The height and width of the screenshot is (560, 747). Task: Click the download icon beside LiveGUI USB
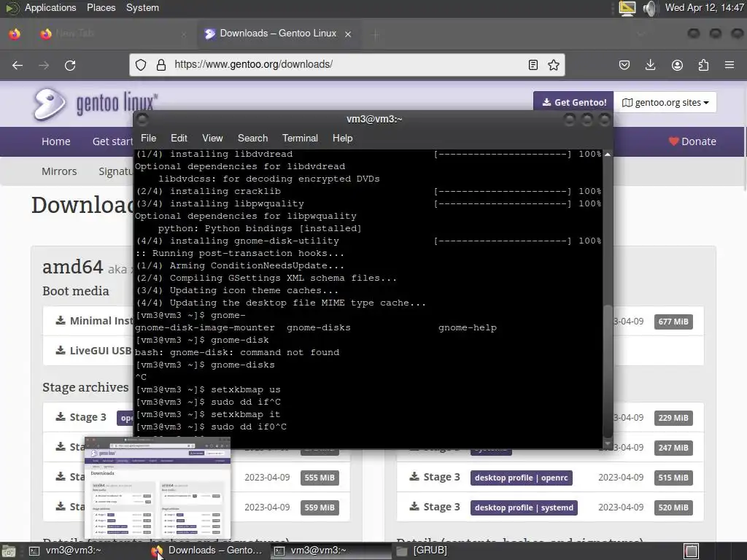[x=61, y=351]
